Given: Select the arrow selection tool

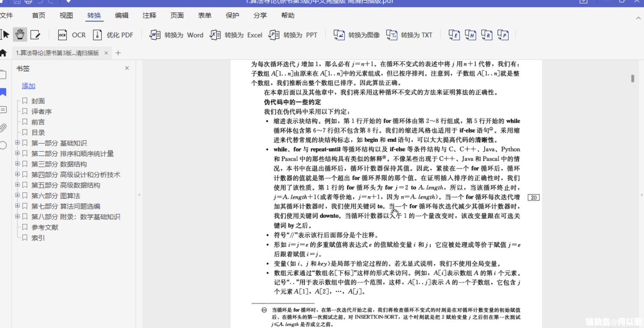Looking at the screenshot, I should click(5, 34).
